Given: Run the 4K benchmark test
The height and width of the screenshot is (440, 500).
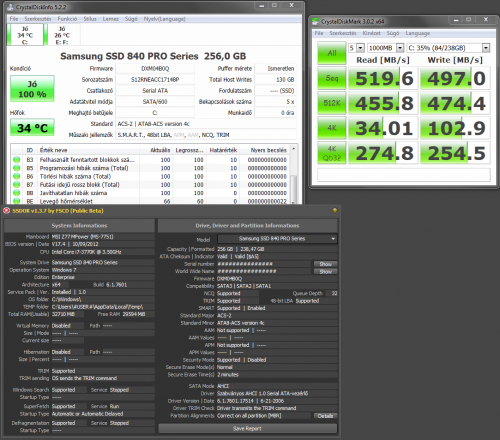Looking at the screenshot, I should 332,128.
